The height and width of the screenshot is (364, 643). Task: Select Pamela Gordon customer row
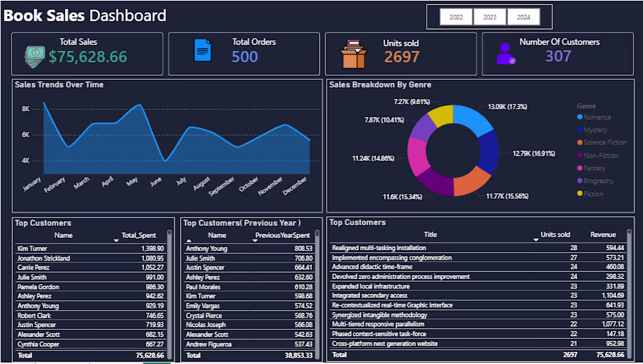click(x=91, y=287)
